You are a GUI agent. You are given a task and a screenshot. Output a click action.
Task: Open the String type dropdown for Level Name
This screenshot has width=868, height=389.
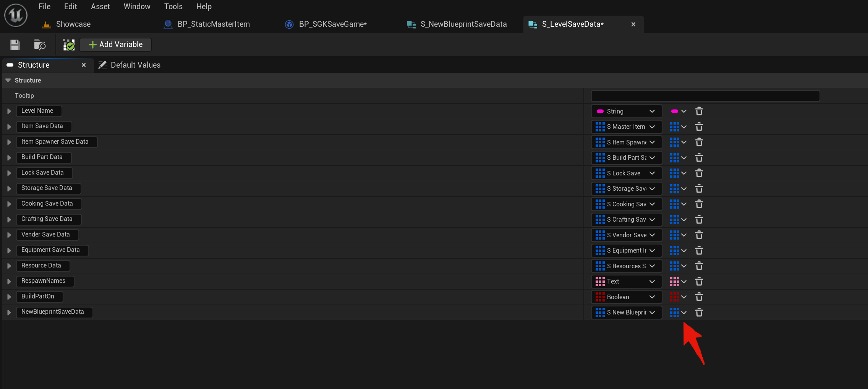(626, 111)
